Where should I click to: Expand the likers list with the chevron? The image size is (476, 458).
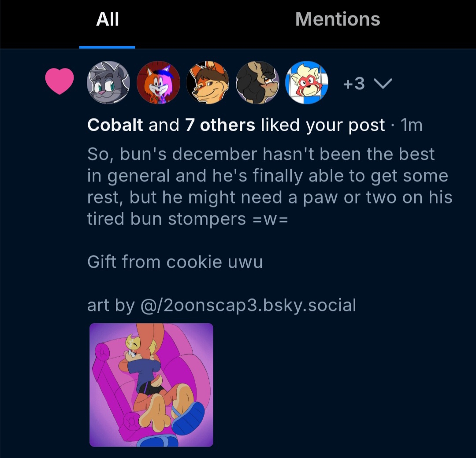[x=382, y=83]
